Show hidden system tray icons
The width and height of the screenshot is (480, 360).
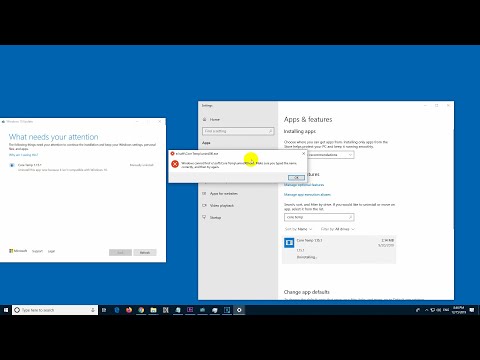426,310
